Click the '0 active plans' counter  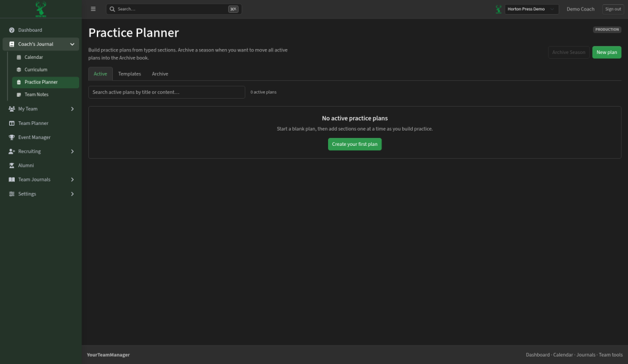(x=263, y=92)
